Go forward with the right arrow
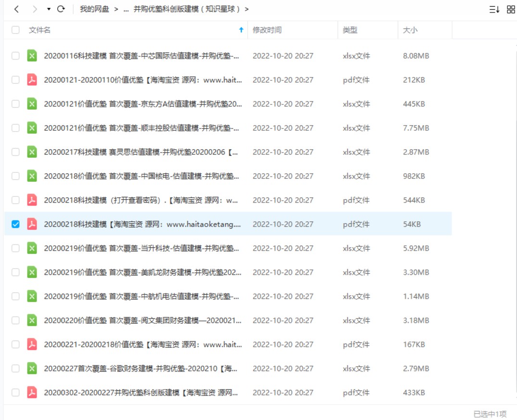This screenshot has height=420, width=517. [35, 9]
